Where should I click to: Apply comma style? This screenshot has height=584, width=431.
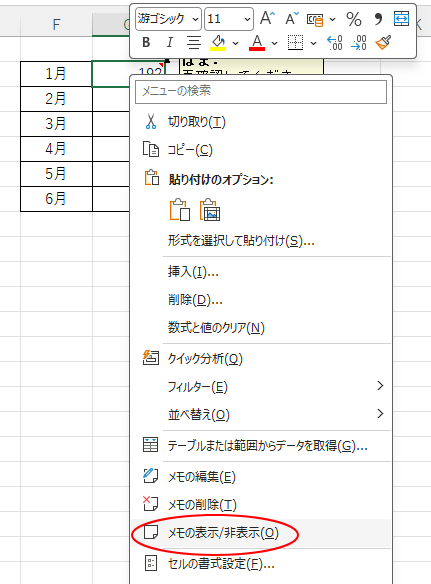(378, 19)
